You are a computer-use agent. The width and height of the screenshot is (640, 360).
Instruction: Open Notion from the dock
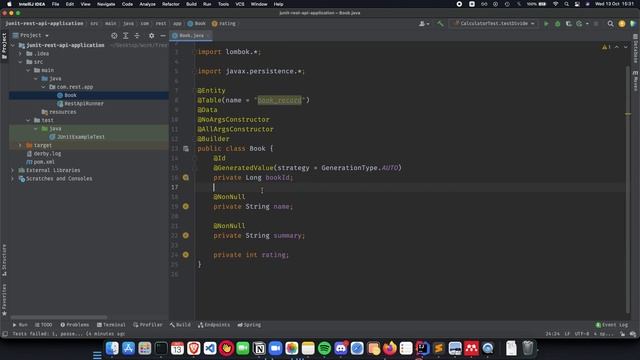point(259,348)
